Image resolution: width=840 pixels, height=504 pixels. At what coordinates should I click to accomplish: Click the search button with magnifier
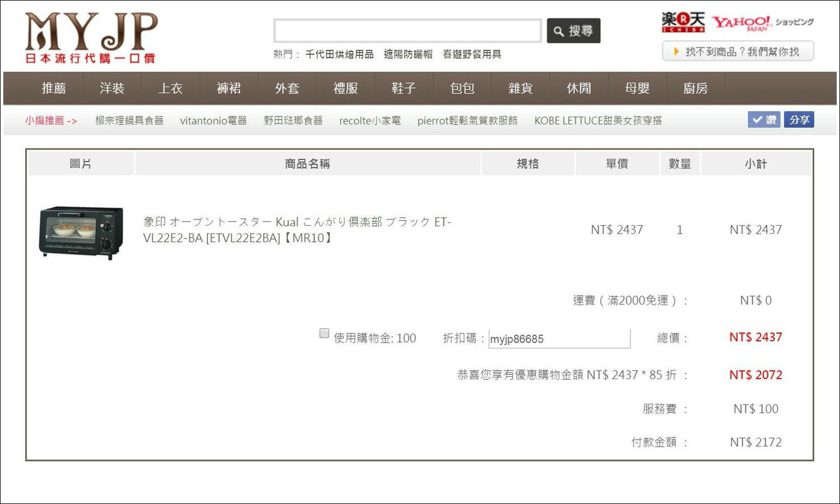click(573, 31)
